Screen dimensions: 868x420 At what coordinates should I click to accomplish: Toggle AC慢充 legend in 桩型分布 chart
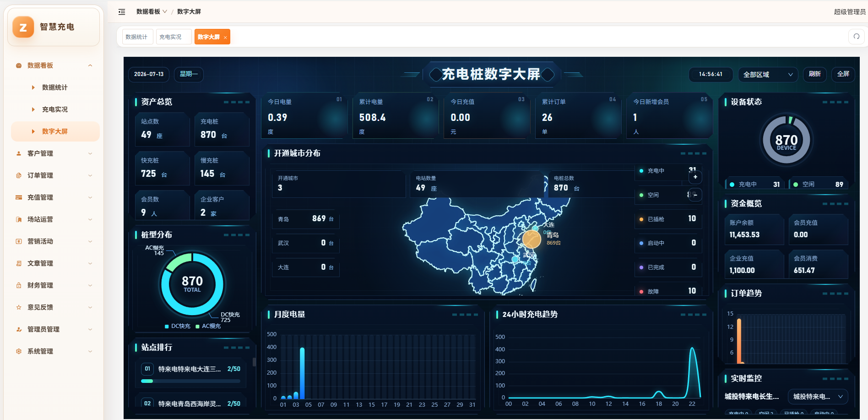(x=208, y=326)
